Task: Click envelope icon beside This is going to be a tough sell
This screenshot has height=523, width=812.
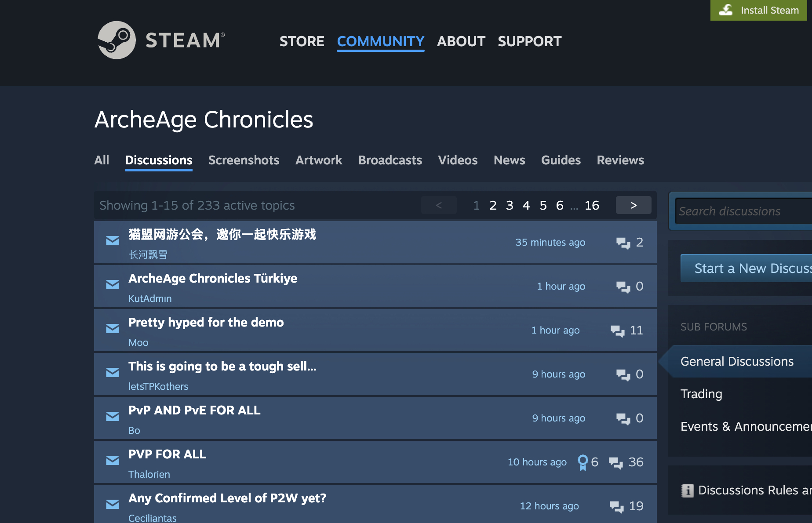Action: (x=113, y=372)
